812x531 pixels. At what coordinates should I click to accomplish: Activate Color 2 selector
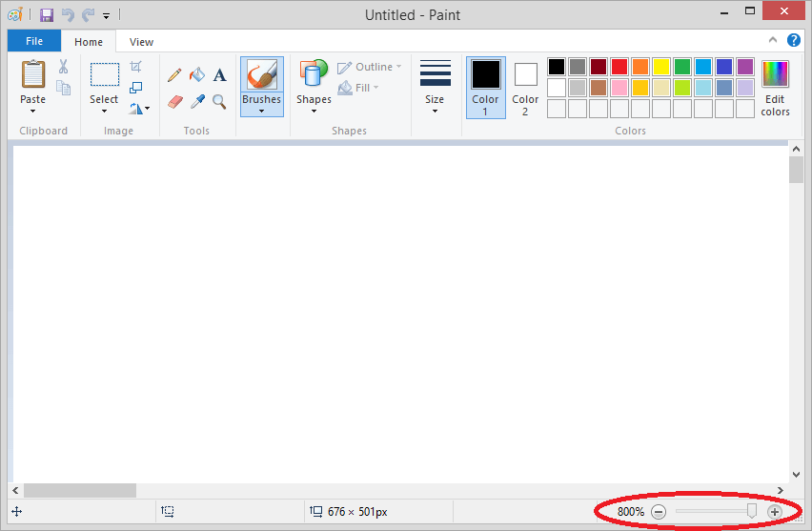[x=525, y=88]
